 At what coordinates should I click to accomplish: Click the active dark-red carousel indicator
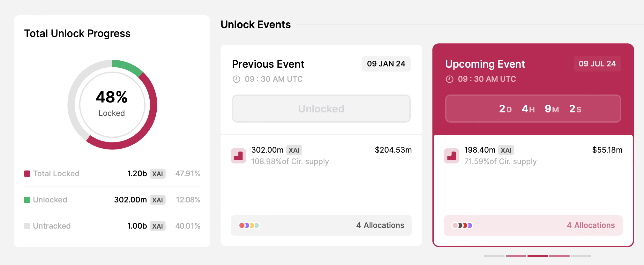click(537, 256)
